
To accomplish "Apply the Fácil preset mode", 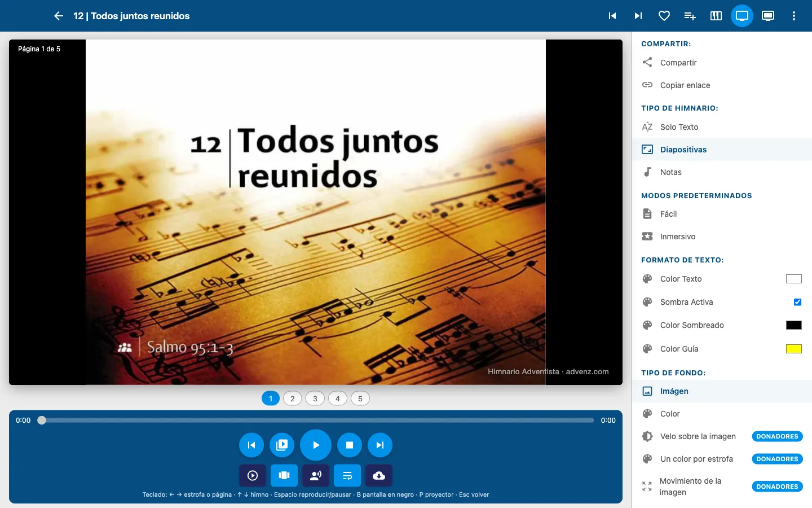I will (x=722, y=214).
